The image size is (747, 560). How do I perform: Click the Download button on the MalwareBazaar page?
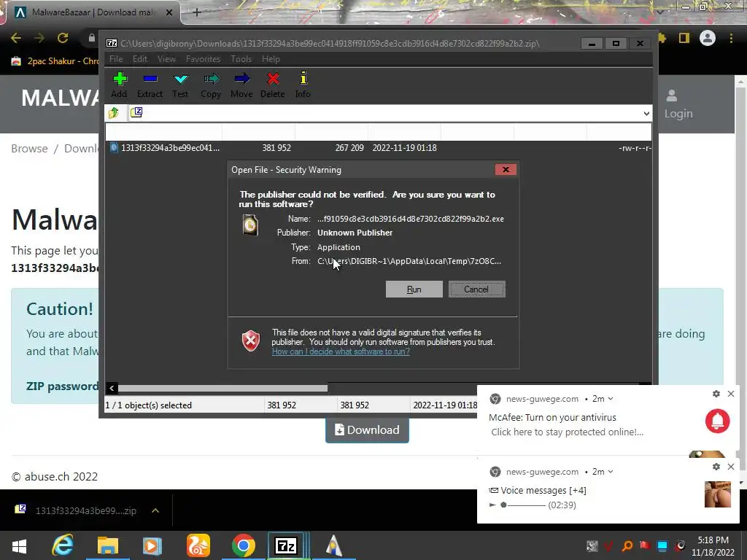(367, 430)
